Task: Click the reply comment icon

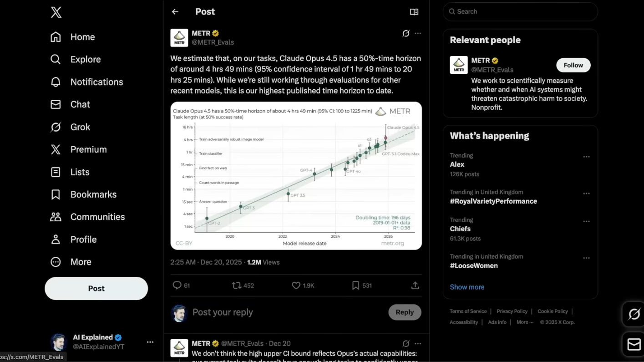Action: pyautogui.click(x=177, y=286)
